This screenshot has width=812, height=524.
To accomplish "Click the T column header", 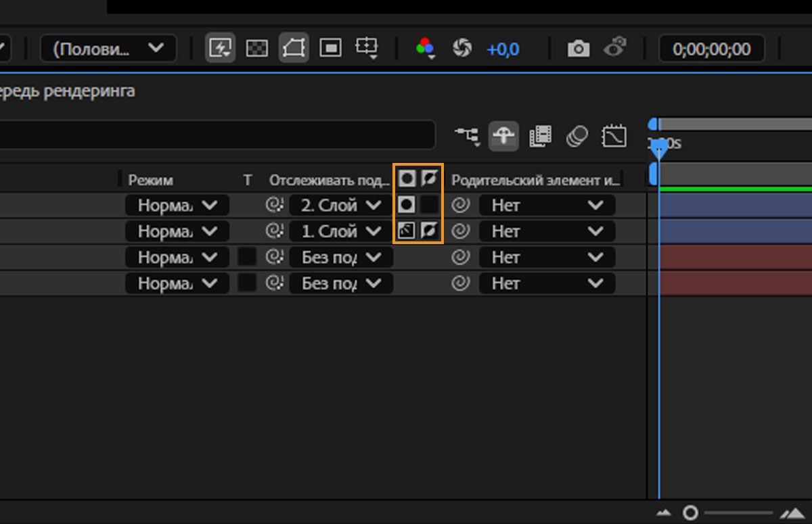I will pos(248,180).
